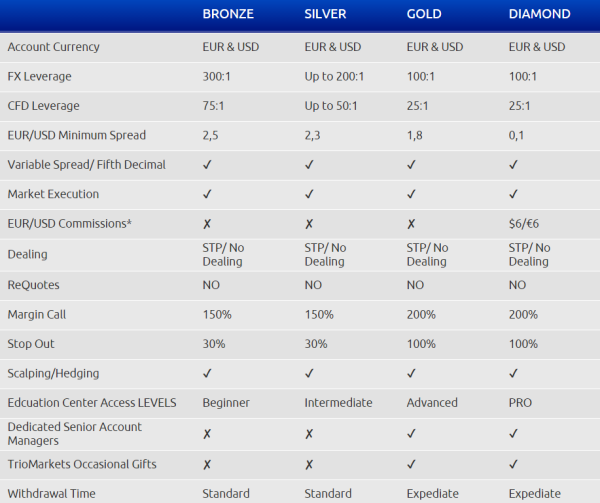Click the Withdrawal Time row label
The height and width of the screenshot is (503, 600).
pyautogui.click(x=51, y=494)
